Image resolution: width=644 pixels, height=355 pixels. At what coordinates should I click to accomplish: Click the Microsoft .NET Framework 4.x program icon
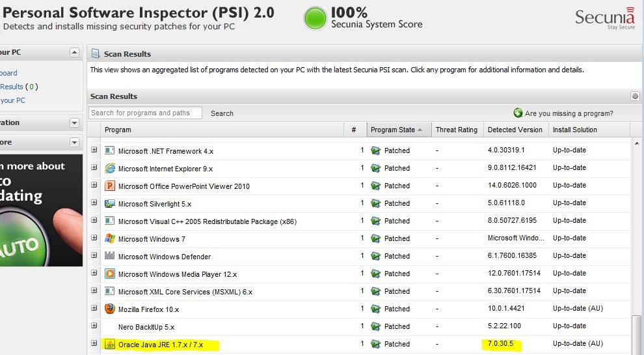110,150
